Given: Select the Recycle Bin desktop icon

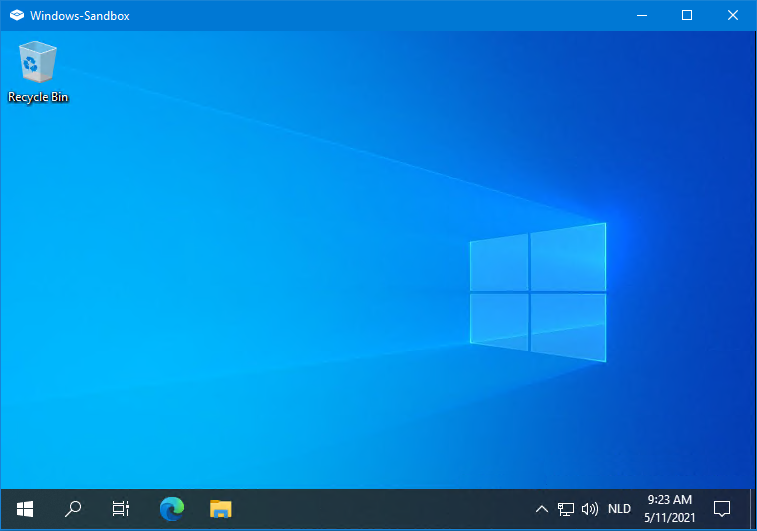Looking at the screenshot, I should pos(38,72).
